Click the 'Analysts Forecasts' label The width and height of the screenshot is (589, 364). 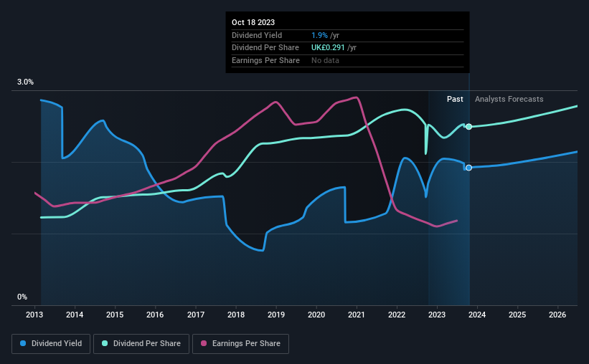(509, 99)
